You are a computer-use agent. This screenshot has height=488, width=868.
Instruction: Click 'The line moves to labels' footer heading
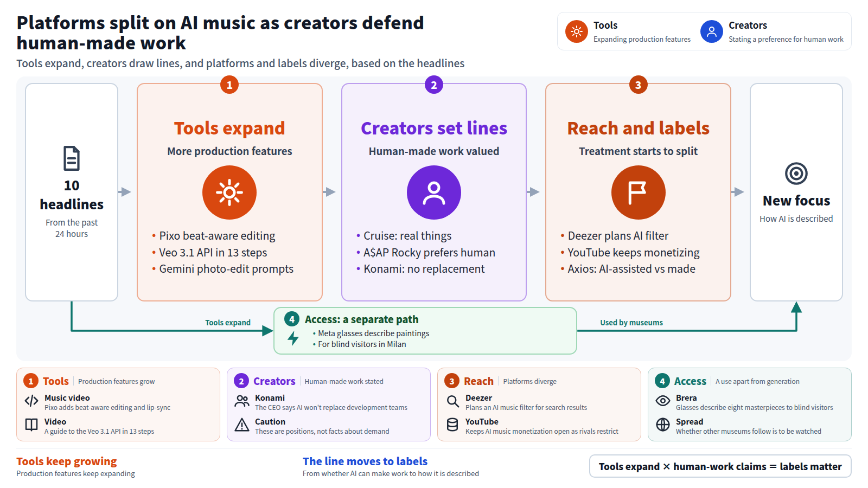[x=365, y=461]
